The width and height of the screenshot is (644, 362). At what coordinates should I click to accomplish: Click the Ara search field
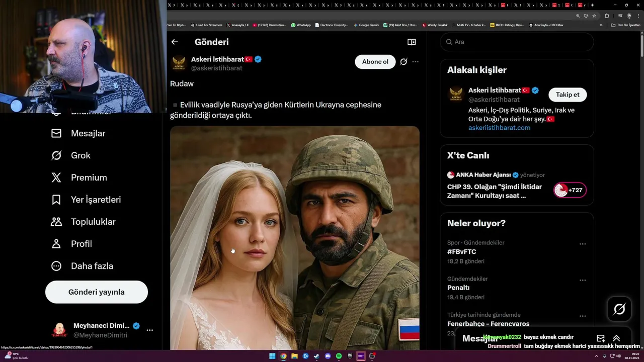pos(517,42)
